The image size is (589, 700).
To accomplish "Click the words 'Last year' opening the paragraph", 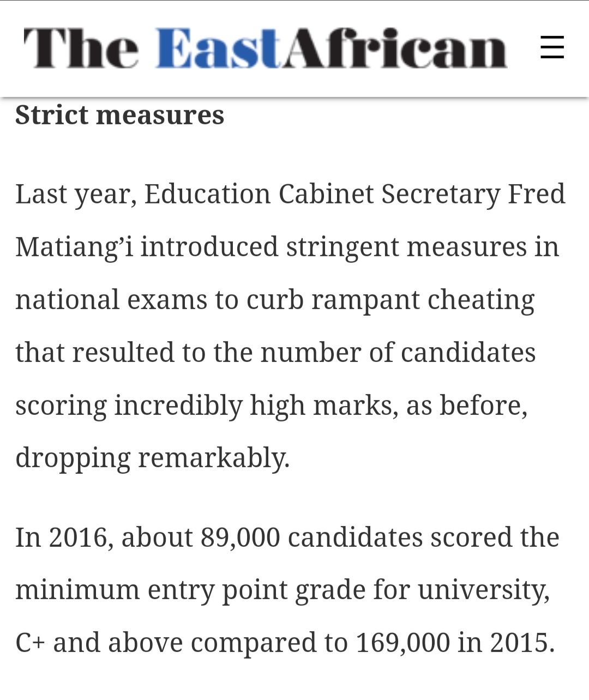I will tap(75, 194).
